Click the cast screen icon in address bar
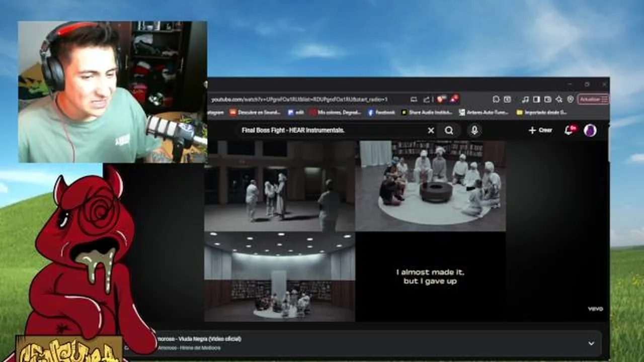 click(x=414, y=99)
